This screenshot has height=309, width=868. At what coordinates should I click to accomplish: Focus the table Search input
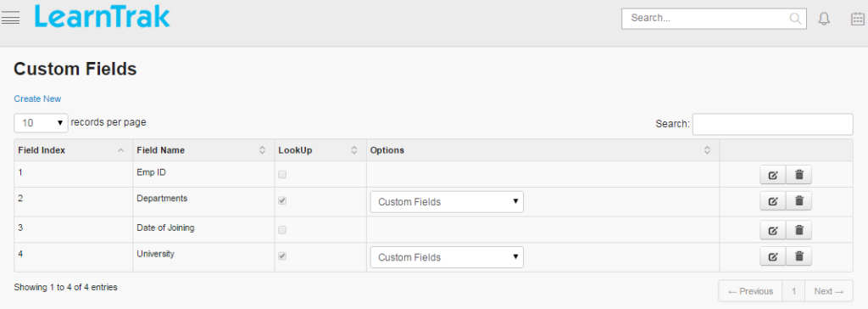[773, 124]
